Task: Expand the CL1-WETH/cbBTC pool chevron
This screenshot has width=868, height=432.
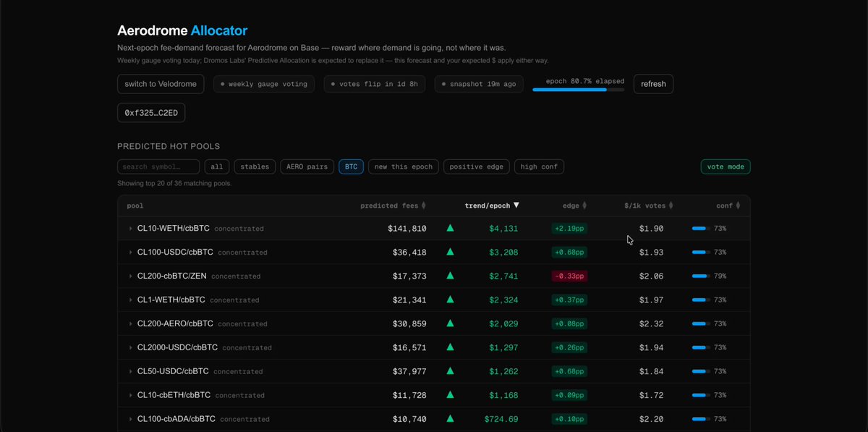Action: pos(131,300)
